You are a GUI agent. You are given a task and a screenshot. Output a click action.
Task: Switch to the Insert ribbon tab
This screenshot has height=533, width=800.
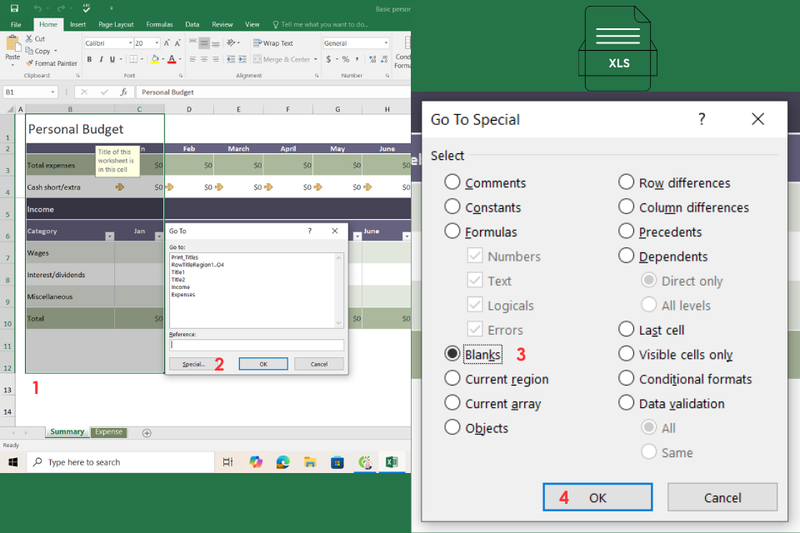click(78, 24)
